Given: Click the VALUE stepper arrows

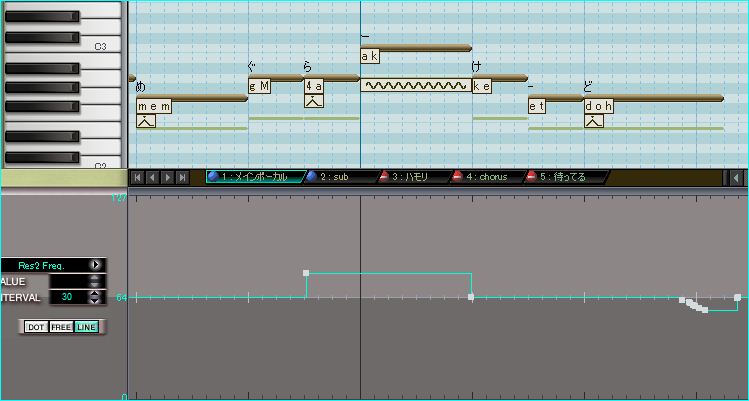Looking at the screenshot, I should (96, 282).
